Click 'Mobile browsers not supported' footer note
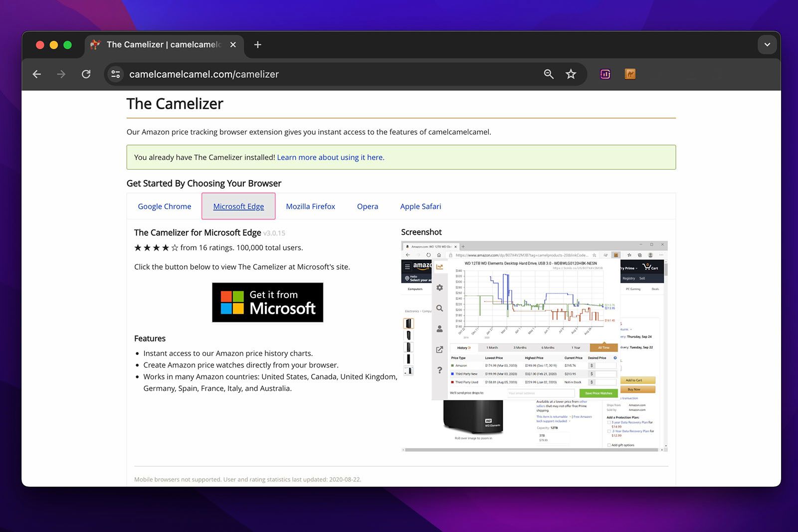This screenshot has width=798, height=532. coord(248,480)
